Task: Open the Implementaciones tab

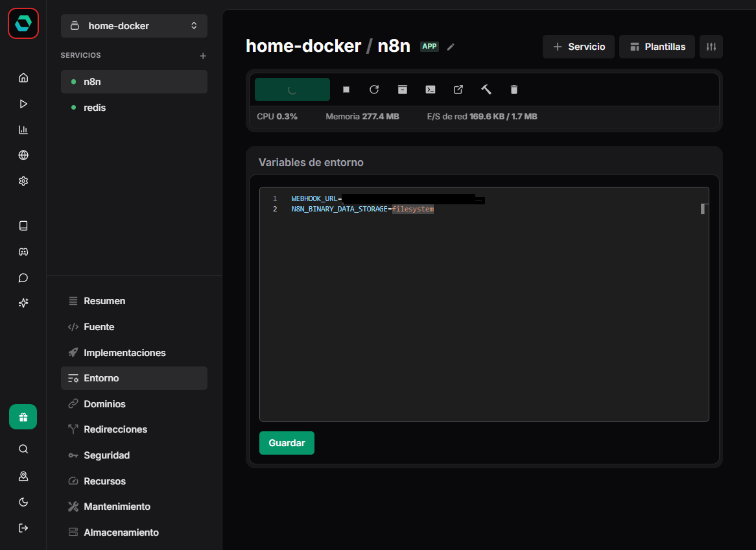Action: [134, 353]
